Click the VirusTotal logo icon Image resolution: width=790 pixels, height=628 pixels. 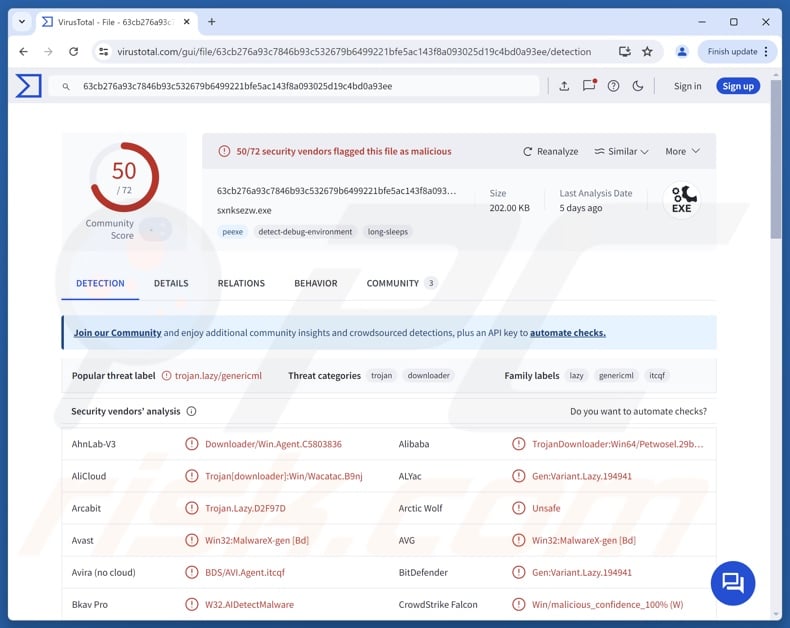point(29,86)
